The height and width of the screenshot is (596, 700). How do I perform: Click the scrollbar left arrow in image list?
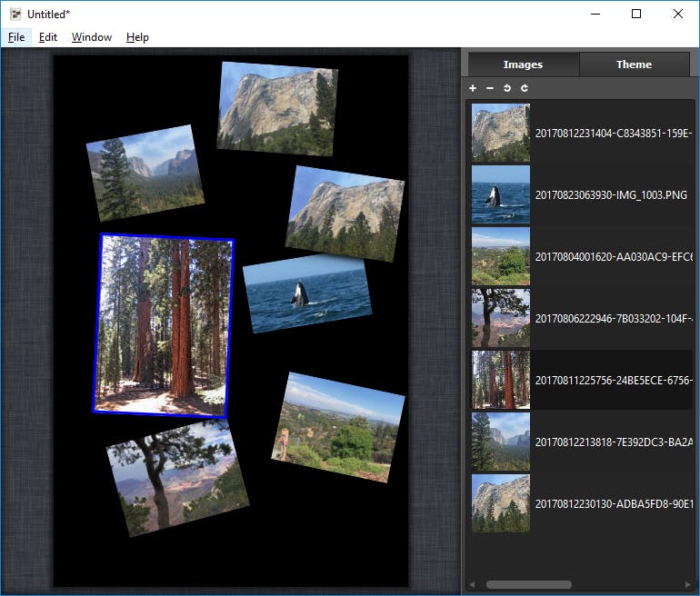click(x=472, y=584)
